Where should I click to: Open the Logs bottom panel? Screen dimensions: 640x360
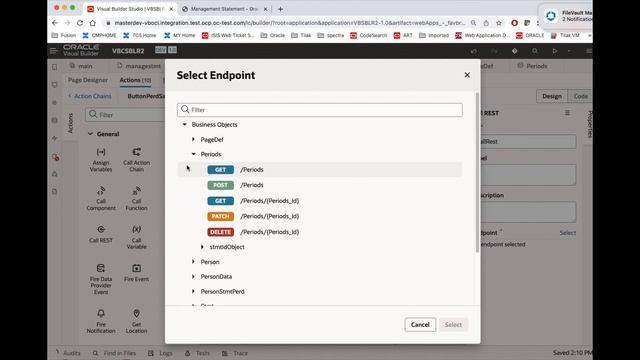160,353
